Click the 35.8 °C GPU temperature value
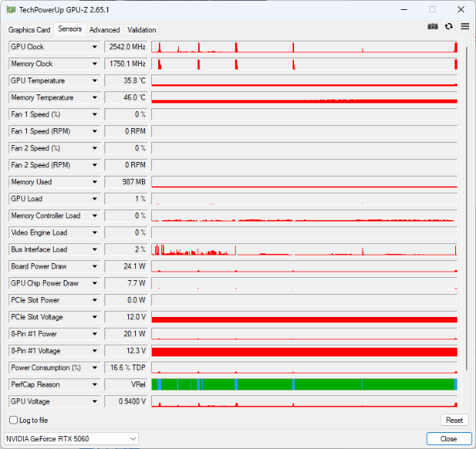This screenshot has height=449, width=476. tap(126, 81)
